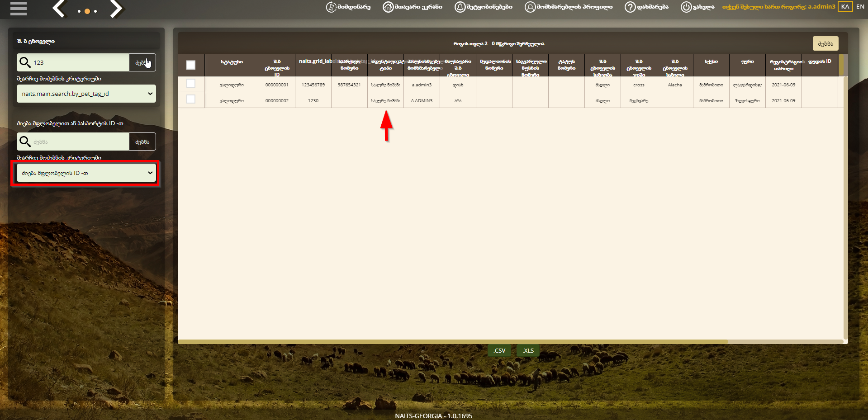
Task: Expand the naits.main.search.by_pet_tag_id dropdown
Action: pos(86,94)
